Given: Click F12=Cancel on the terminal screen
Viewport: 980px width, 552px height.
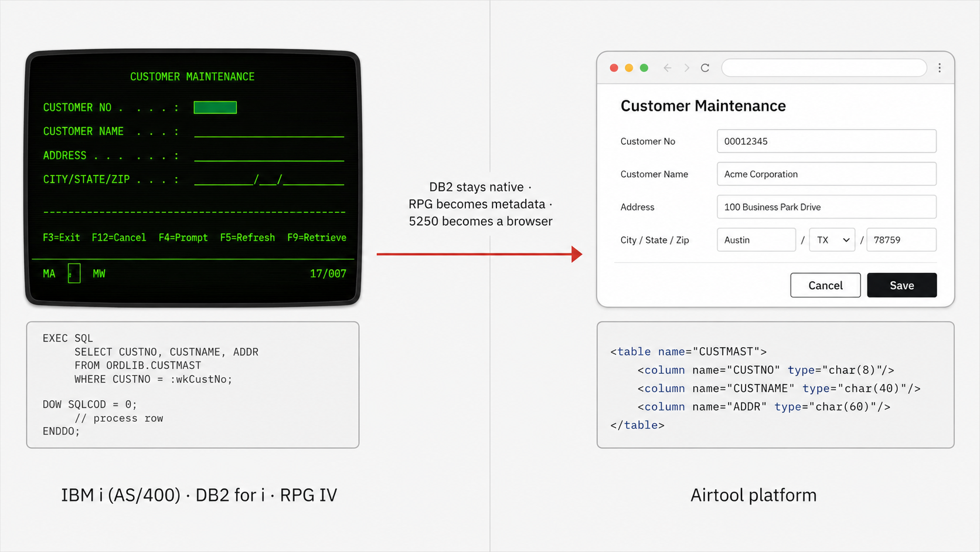Looking at the screenshot, I should (119, 238).
